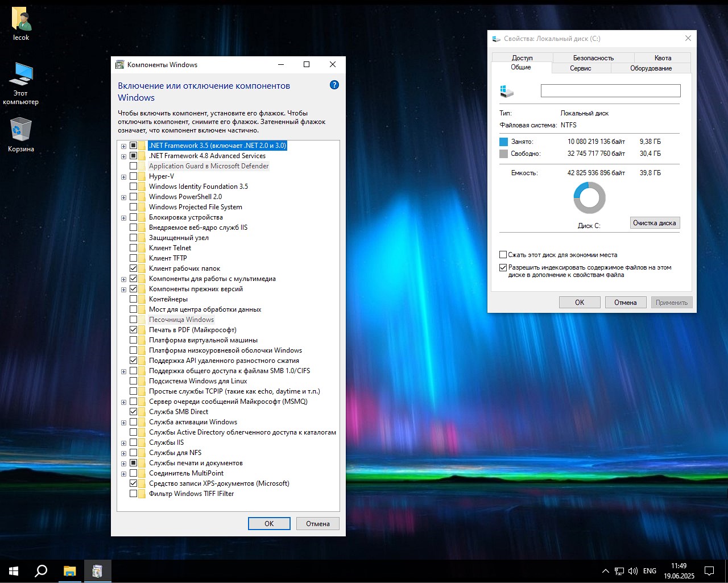The image size is (728, 583).
Task: Switch to the Оборудование tab
Action: point(651,68)
